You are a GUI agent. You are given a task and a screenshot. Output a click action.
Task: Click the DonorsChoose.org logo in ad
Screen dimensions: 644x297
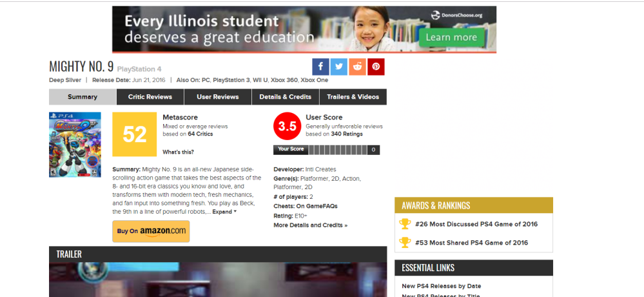(456, 15)
